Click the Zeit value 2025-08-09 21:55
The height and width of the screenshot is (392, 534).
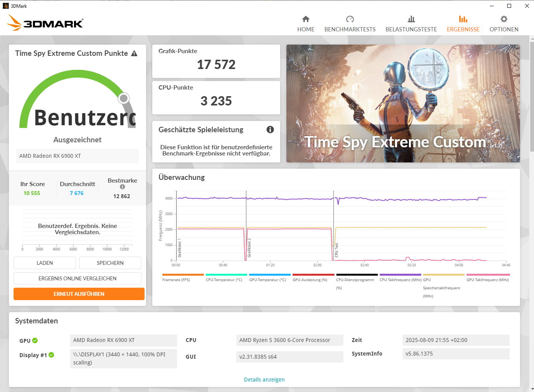tap(456, 340)
